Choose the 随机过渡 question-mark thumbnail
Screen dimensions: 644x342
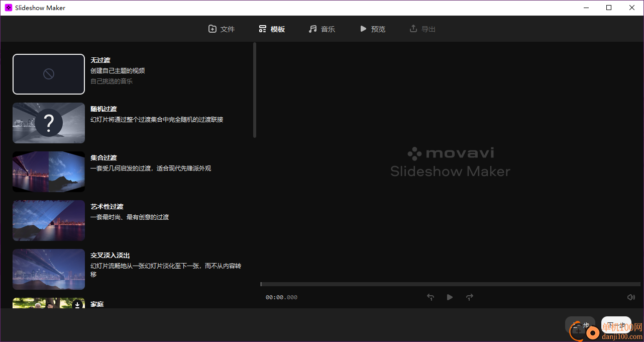49,123
